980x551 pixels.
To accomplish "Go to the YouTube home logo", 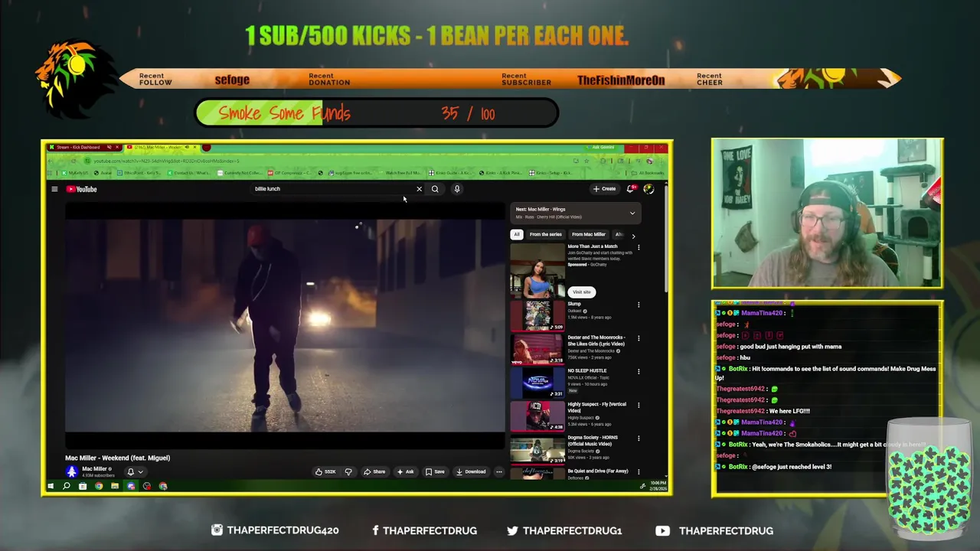I will (x=81, y=189).
